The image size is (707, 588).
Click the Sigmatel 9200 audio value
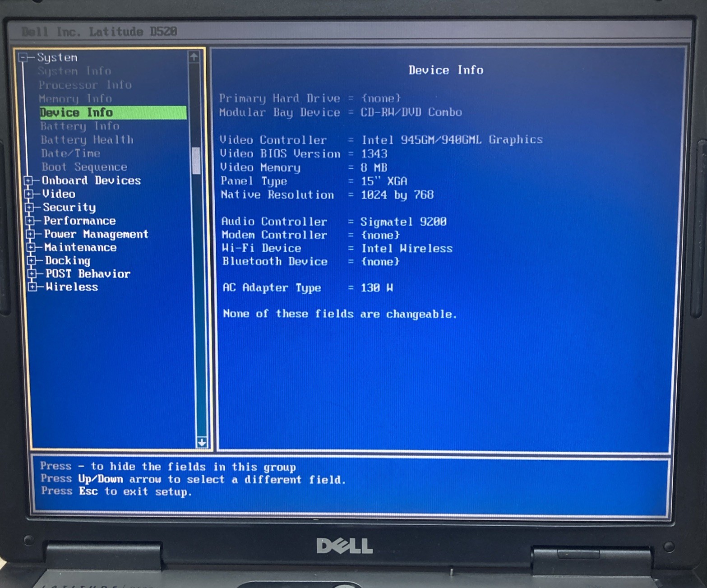click(403, 222)
